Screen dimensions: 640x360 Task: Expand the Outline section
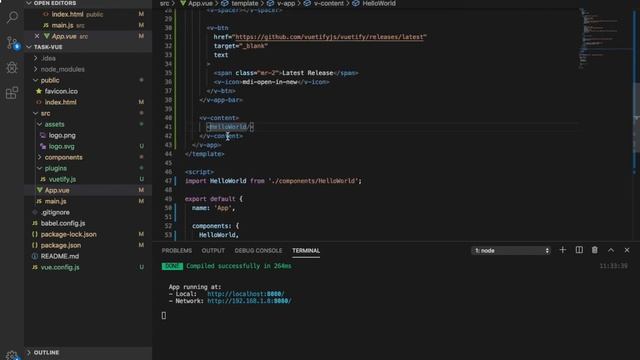pos(88,353)
